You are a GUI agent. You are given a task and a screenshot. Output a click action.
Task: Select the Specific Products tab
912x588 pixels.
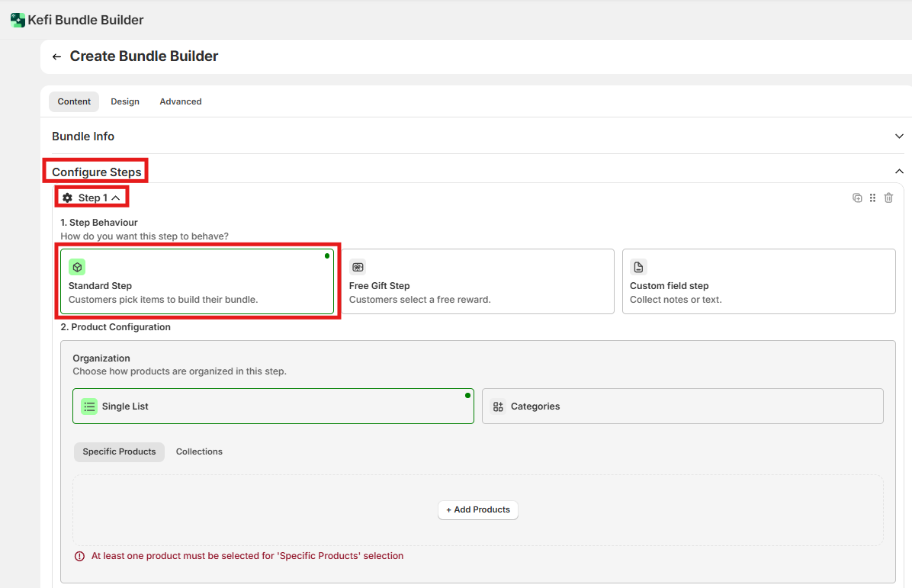[119, 452]
